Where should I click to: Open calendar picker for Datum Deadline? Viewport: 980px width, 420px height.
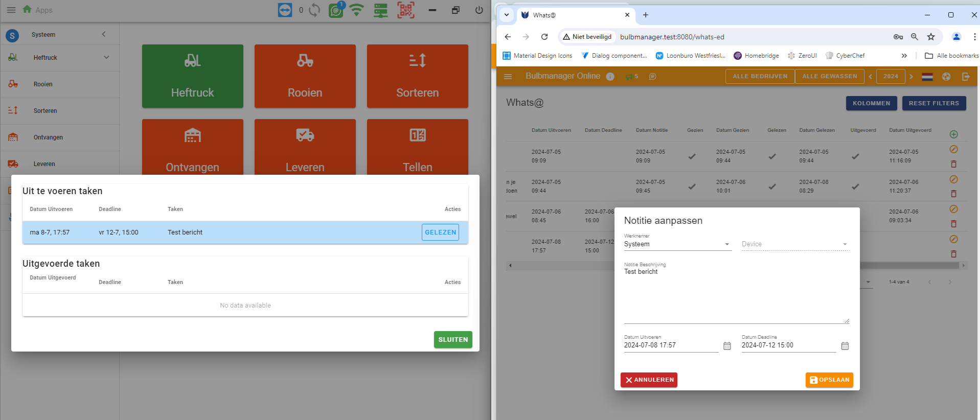845,346
